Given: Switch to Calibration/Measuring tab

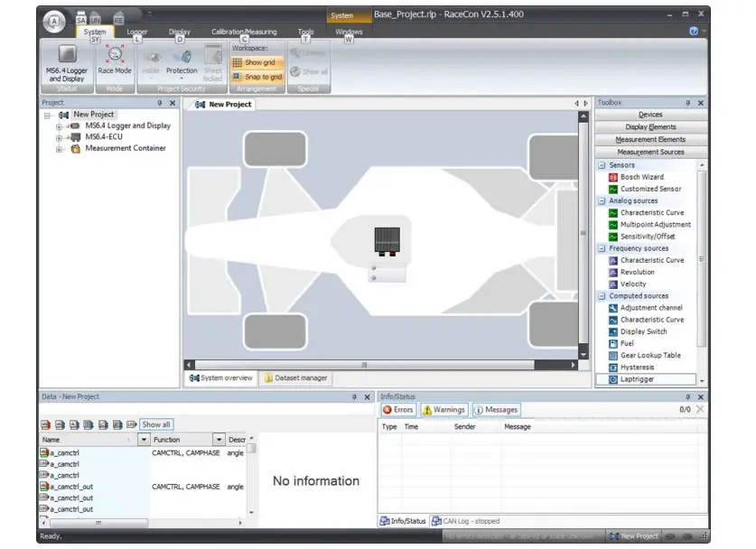Looking at the screenshot, I should click(x=244, y=32).
